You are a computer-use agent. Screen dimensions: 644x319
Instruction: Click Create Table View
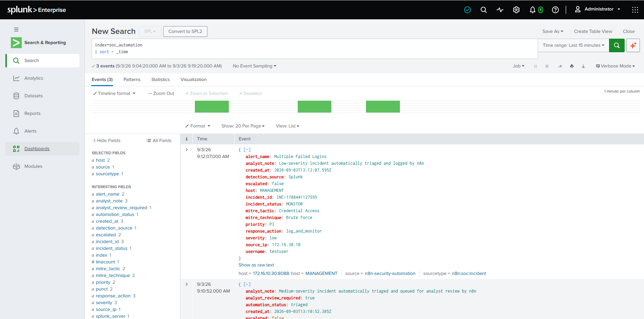(593, 31)
